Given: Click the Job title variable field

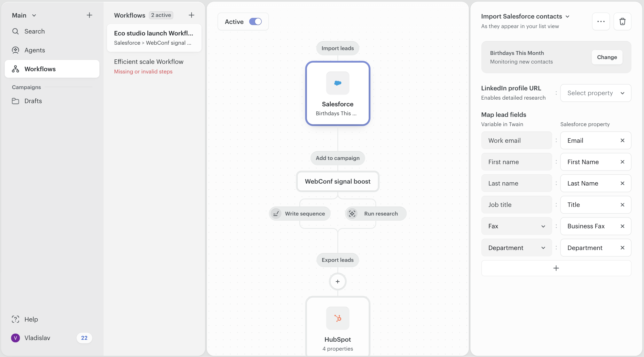Looking at the screenshot, I should (x=516, y=205).
